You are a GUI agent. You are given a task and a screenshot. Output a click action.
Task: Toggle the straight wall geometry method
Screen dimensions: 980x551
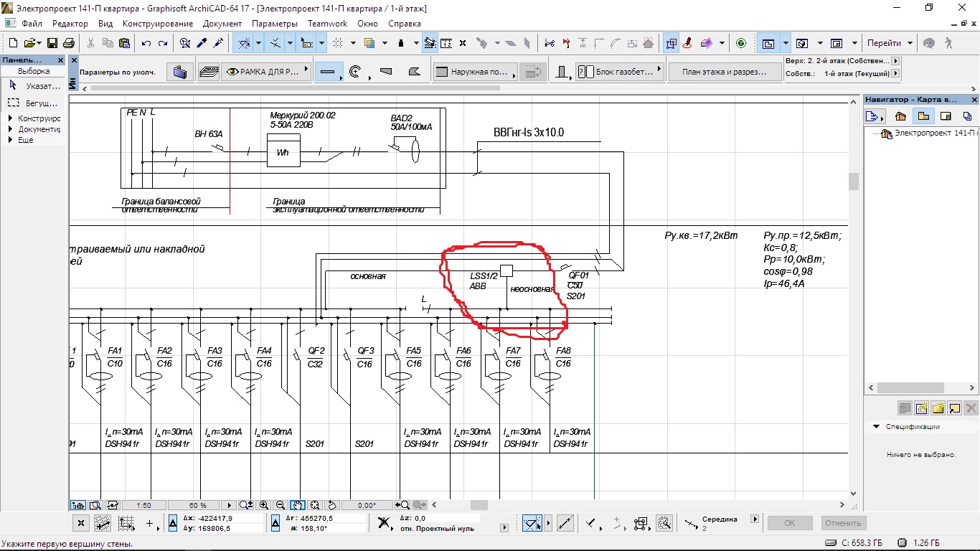click(327, 72)
